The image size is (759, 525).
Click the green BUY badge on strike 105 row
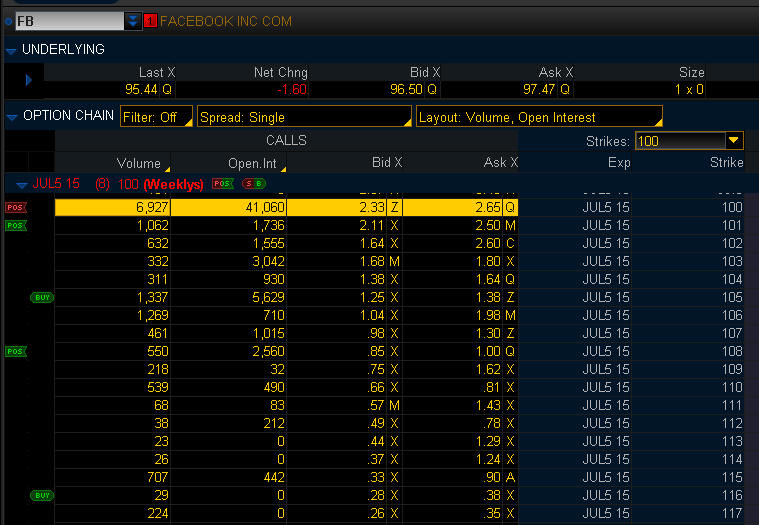point(42,297)
